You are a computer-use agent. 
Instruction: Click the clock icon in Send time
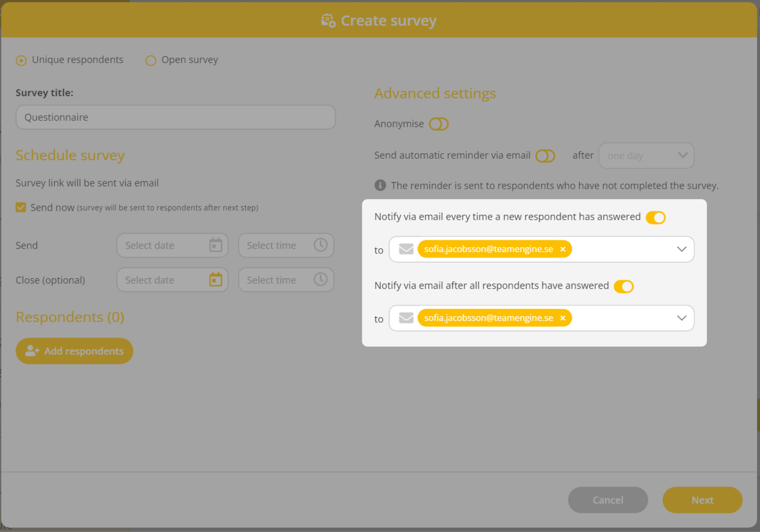(x=321, y=245)
